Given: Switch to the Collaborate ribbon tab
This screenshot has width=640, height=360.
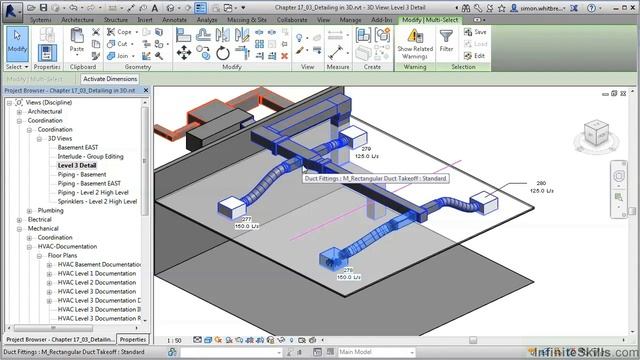Looking at the screenshot, I should pos(292,20).
